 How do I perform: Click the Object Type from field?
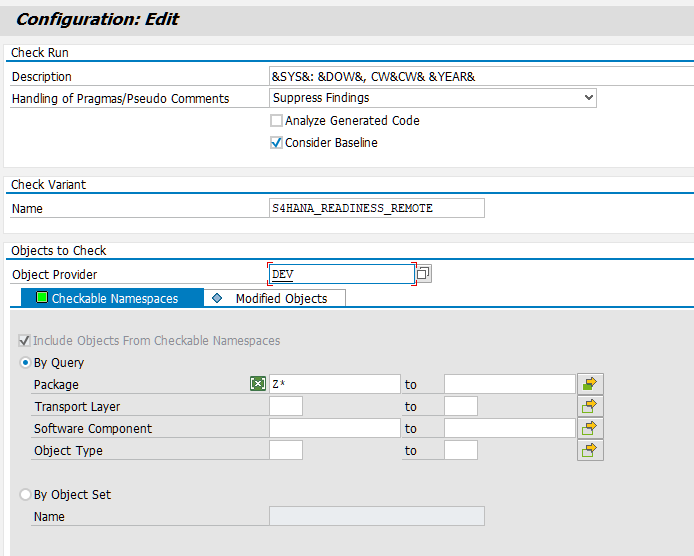tap(286, 450)
